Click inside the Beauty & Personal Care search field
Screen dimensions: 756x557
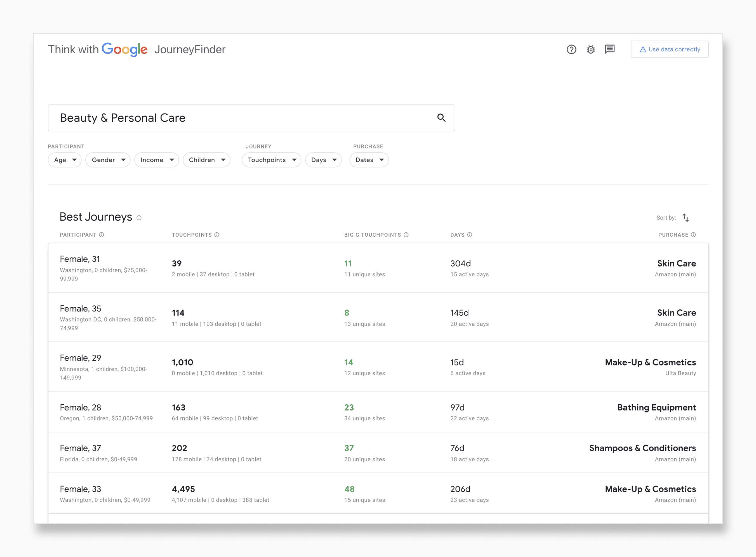tap(202, 118)
